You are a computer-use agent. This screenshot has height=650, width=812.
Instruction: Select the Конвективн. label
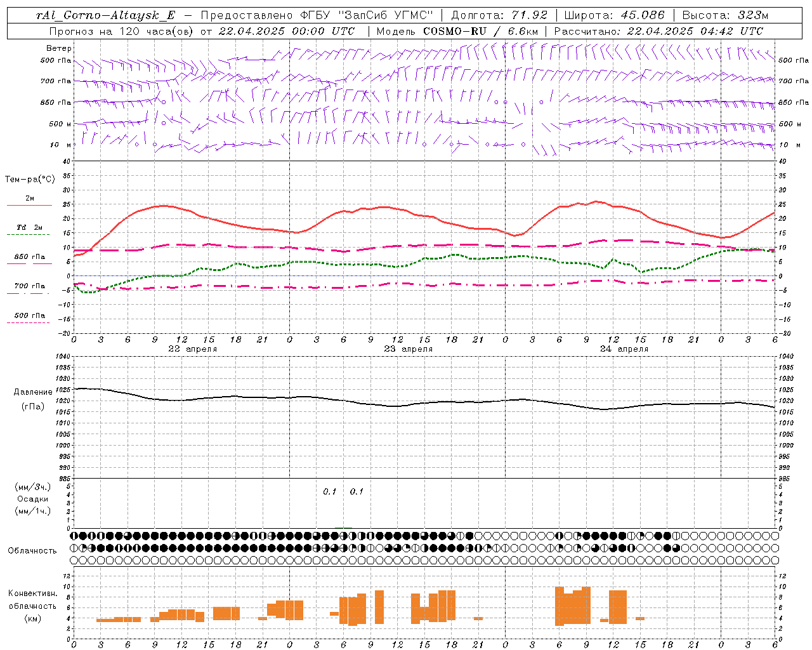pos(33,594)
